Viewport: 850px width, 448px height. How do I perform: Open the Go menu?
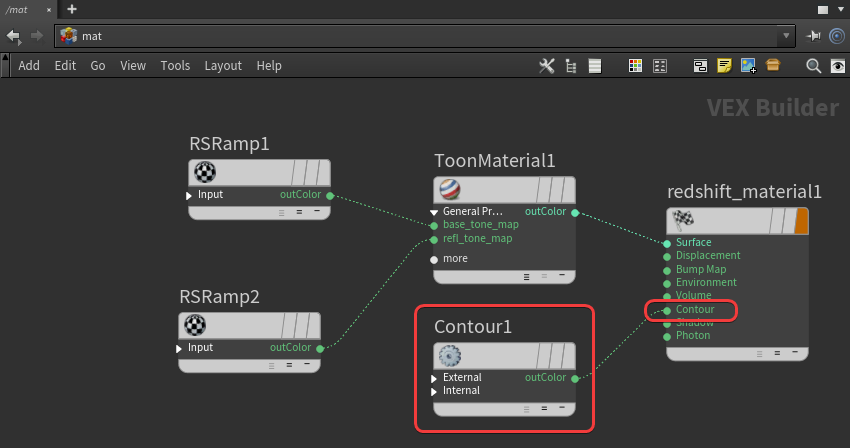coord(98,66)
